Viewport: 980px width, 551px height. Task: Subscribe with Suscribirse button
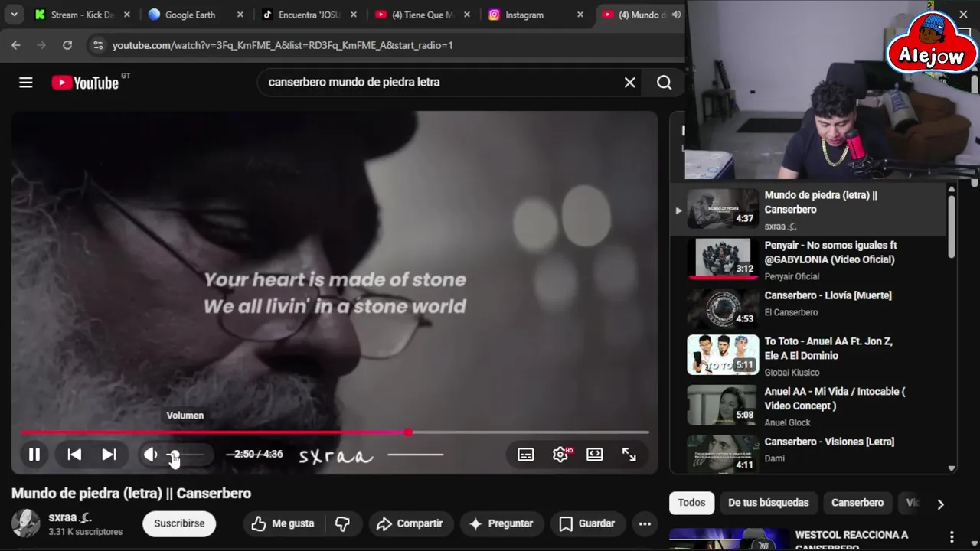[179, 523]
